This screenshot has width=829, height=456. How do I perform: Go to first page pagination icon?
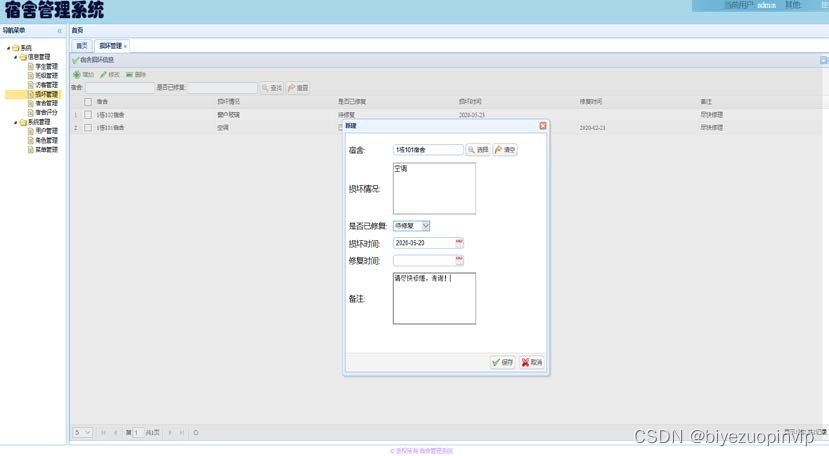[103, 433]
